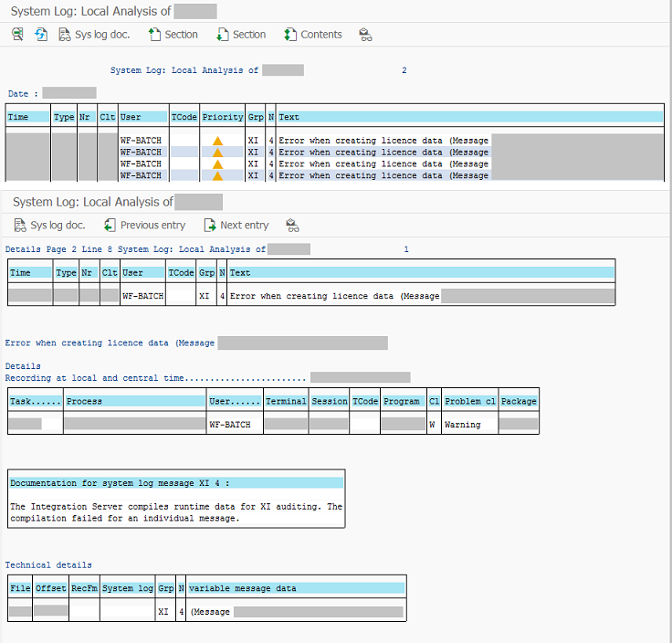The image size is (672, 643).
Task: Go to Previous entry
Action: coord(145,225)
